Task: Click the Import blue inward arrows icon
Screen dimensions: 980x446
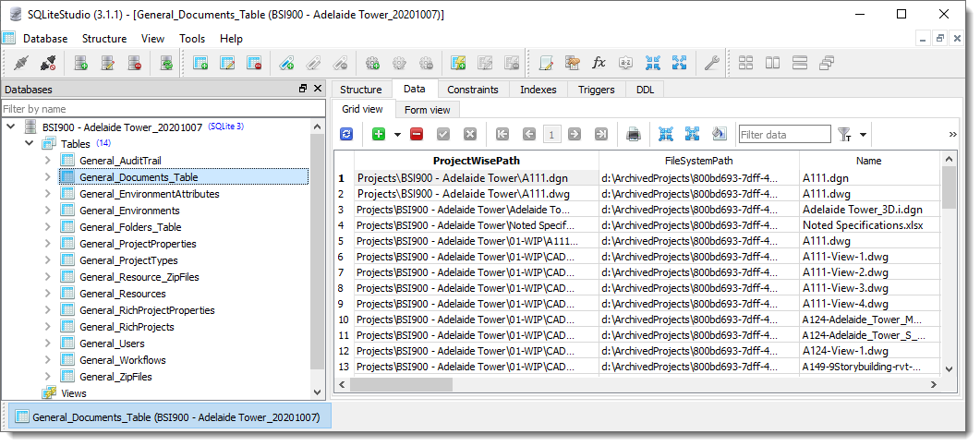Action: (x=652, y=63)
